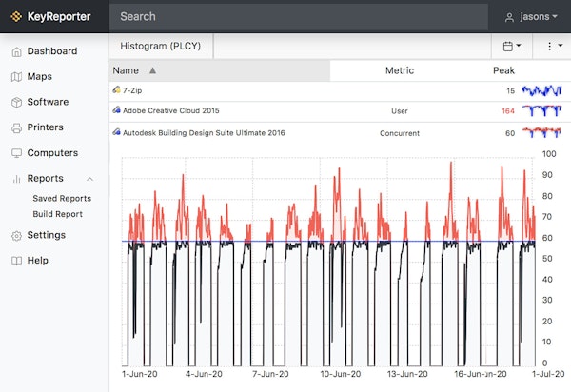Open the jasons user account dropdown

coord(532,17)
